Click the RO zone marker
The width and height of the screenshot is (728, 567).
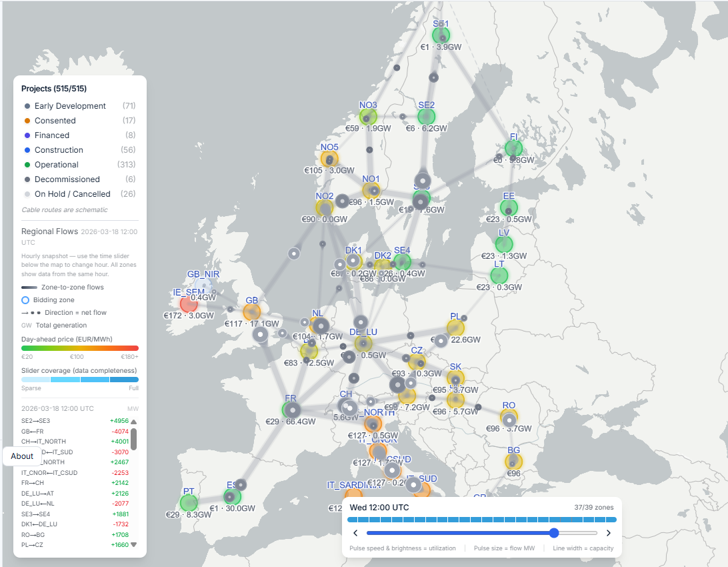click(x=509, y=418)
